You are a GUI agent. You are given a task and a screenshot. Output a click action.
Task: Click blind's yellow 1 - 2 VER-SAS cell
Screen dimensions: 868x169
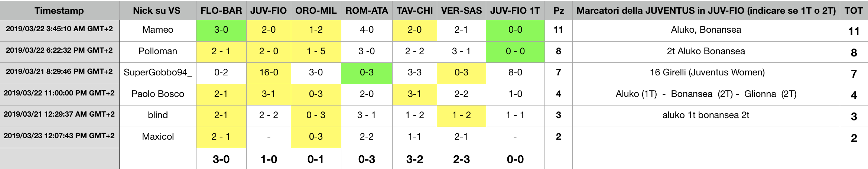tap(461, 116)
